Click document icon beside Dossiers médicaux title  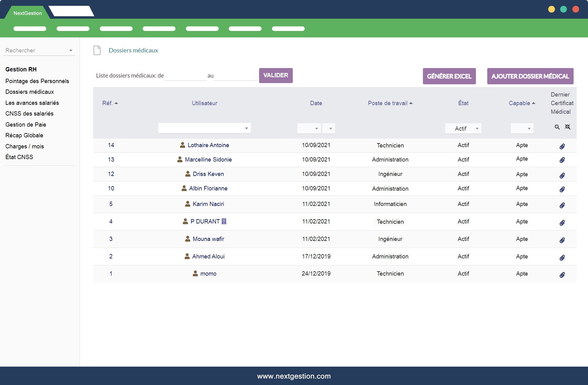tap(97, 50)
